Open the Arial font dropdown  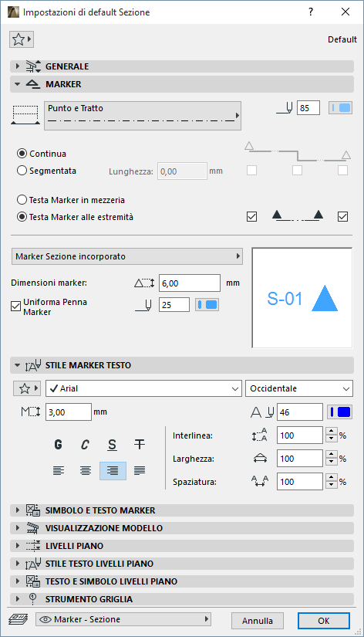tap(143, 389)
